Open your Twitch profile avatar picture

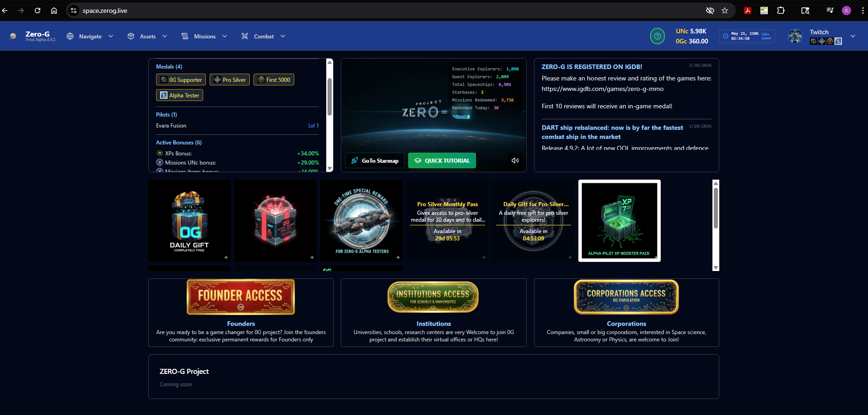coord(795,36)
